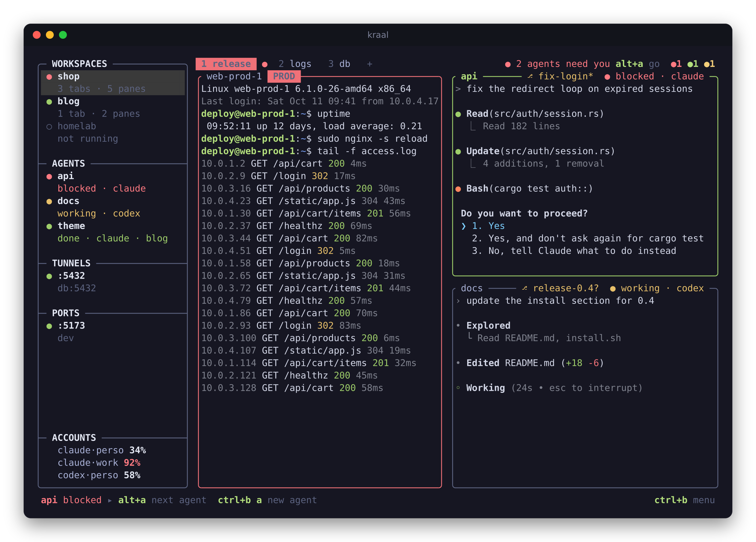Image resolution: width=756 pixels, height=542 pixels.
Task: Open the theme agent in the sidebar
Action: [x=113, y=232]
